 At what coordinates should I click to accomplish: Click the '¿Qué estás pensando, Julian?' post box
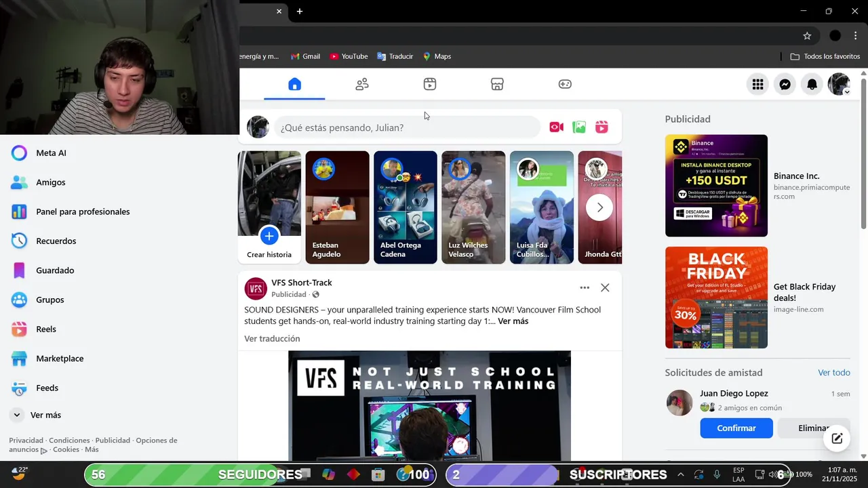(407, 127)
